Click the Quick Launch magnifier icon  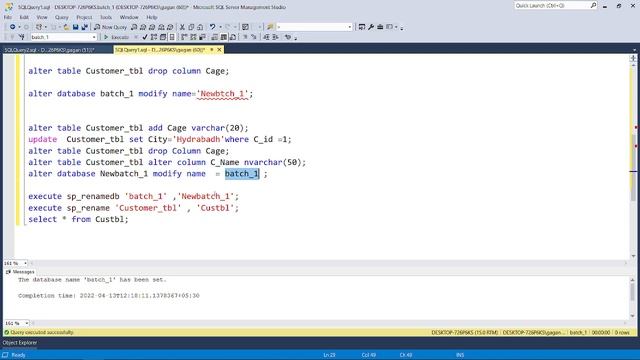tap(593, 6)
